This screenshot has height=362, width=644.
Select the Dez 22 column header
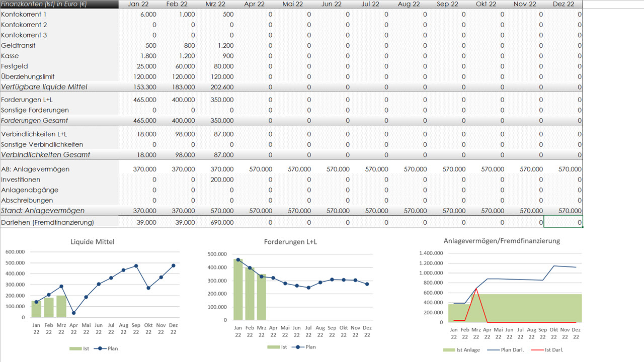[x=563, y=4]
